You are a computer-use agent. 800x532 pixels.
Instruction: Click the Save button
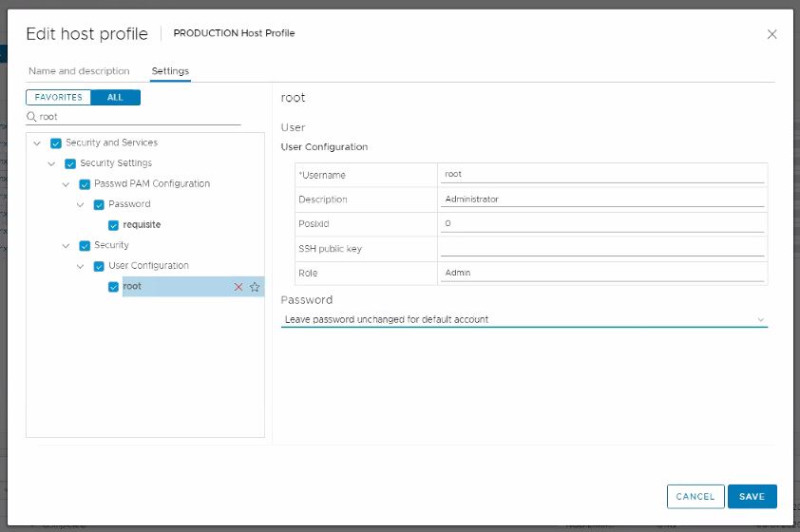tap(752, 496)
